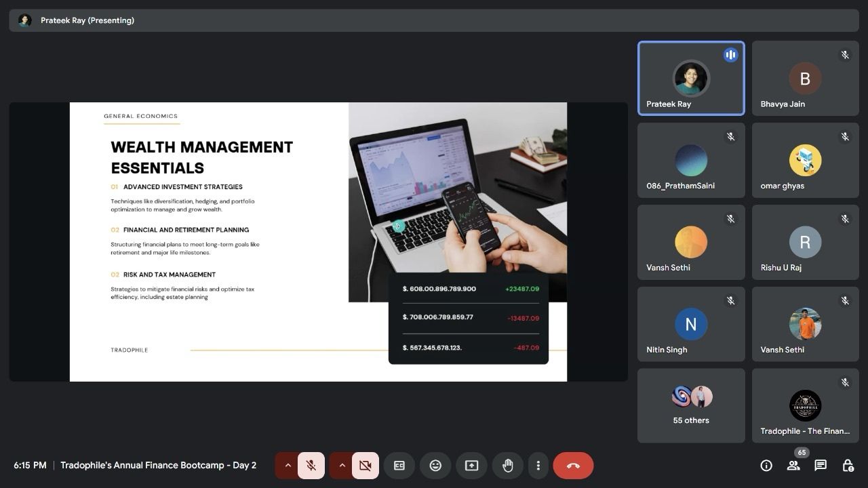This screenshot has width=868, height=488.
Task: Open host controls lock icon
Action: point(848,466)
